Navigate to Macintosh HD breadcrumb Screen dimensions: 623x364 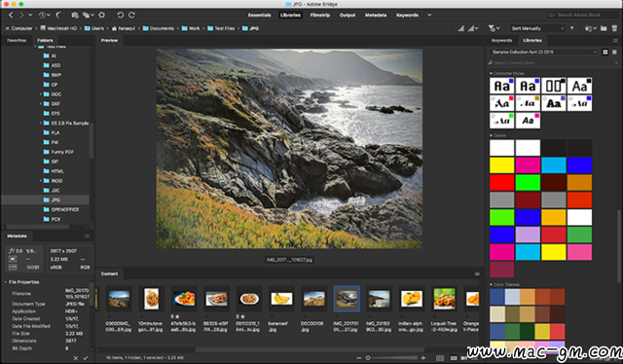(x=58, y=28)
